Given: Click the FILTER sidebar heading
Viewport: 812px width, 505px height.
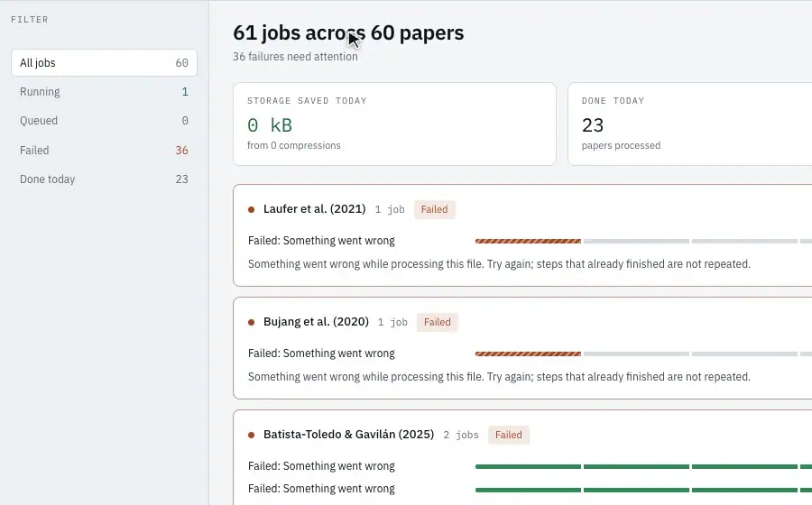Looking at the screenshot, I should pos(30,20).
